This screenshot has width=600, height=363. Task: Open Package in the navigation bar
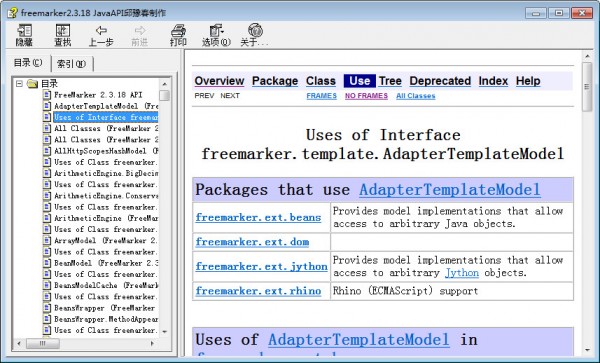pos(275,81)
